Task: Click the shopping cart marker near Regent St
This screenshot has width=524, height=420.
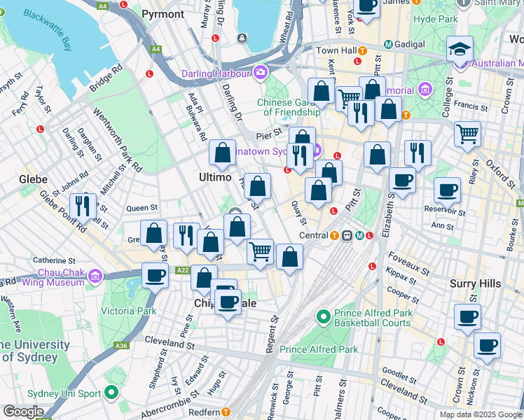Action: (260, 251)
